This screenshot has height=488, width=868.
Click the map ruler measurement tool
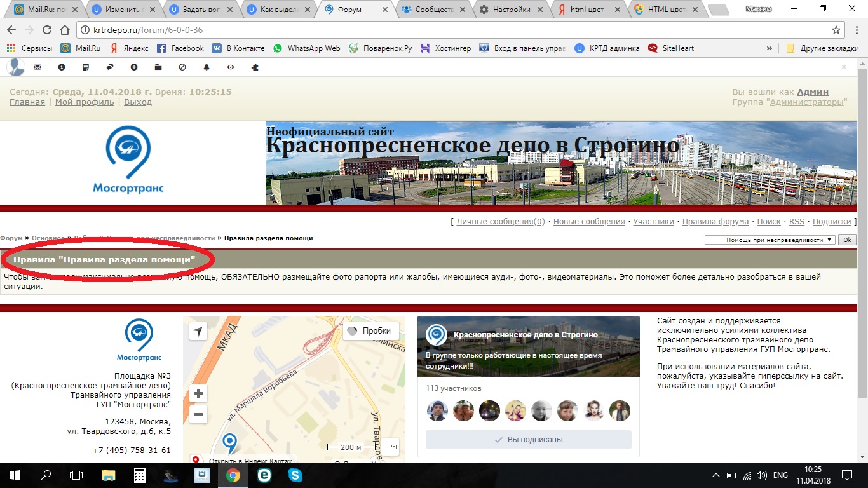point(390,447)
